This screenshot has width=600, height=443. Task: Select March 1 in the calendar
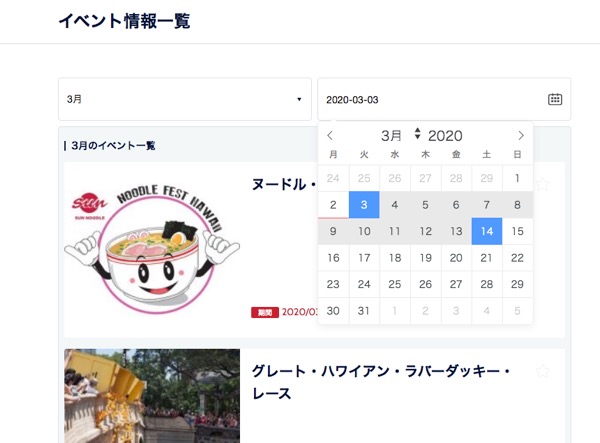coord(517,178)
